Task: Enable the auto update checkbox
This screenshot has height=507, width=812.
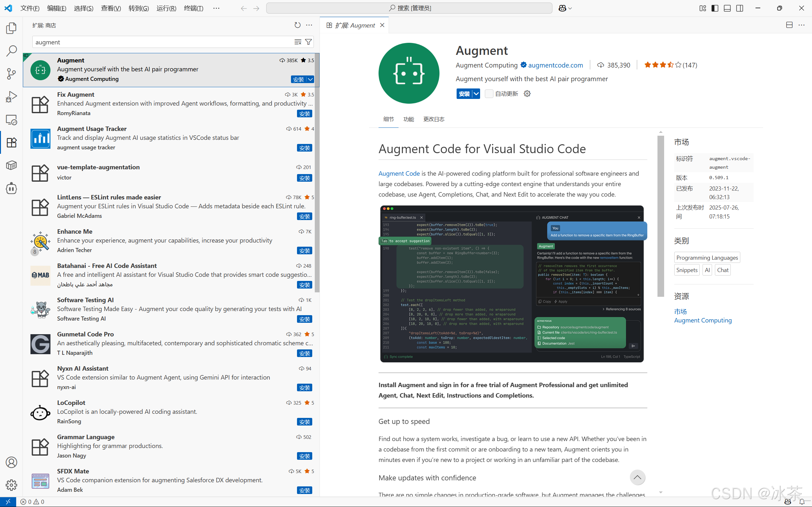Action: click(x=489, y=94)
